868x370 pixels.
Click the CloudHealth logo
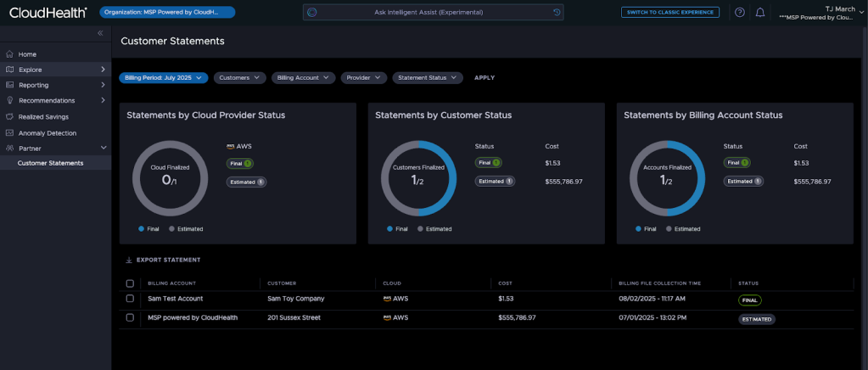48,12
